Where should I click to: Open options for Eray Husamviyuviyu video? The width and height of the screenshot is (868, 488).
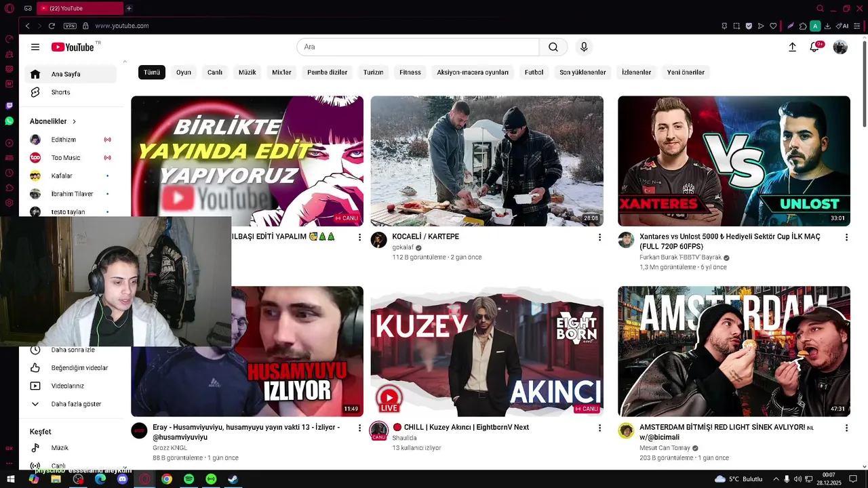(x=359, y=428)
